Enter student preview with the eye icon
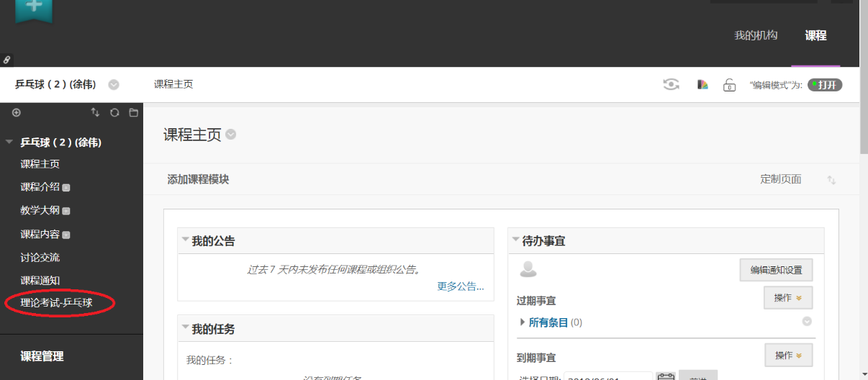This screenshot has height=380, width=868. [x=671, y=84]
